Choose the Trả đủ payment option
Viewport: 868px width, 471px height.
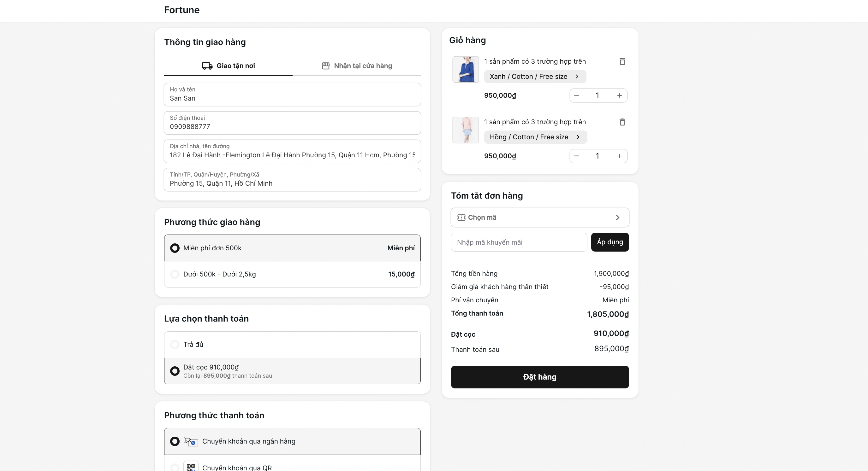click(x=175, y=344)
